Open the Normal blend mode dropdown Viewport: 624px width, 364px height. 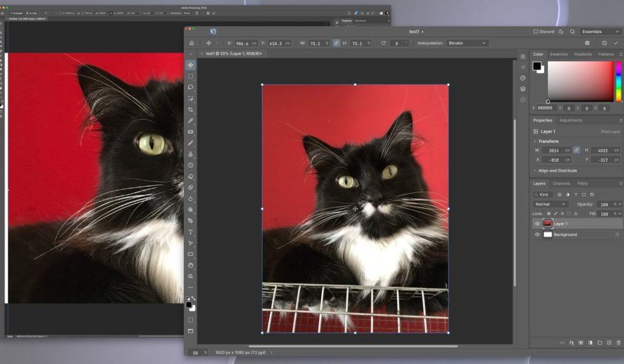(x=550, y=204)
